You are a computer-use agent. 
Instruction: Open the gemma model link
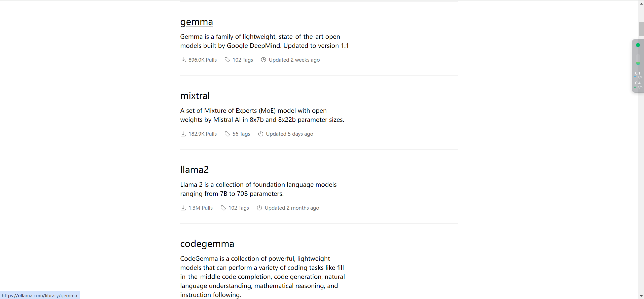(197, 22)
